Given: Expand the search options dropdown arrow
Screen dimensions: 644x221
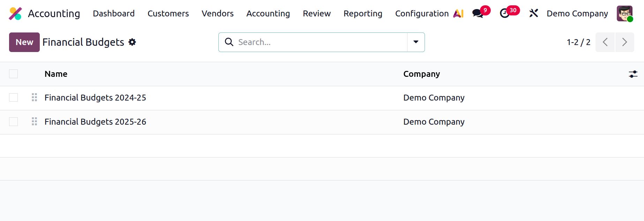Looking at the screenshot, I should pos(416,42).
